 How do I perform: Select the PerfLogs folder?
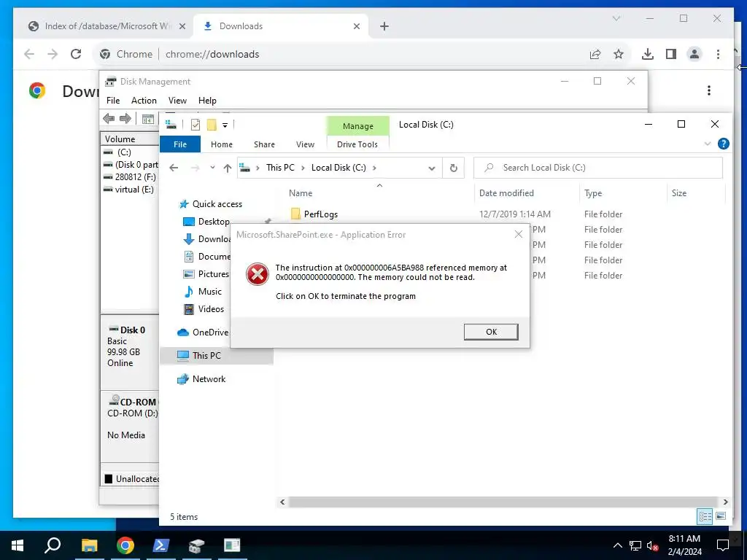coord(321,214)
